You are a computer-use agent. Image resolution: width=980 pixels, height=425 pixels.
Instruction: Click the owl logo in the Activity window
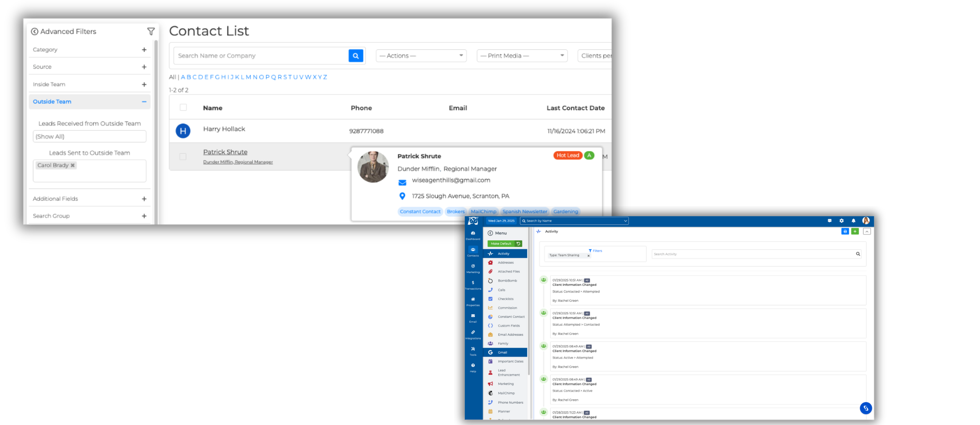click(x=473, y=221)
